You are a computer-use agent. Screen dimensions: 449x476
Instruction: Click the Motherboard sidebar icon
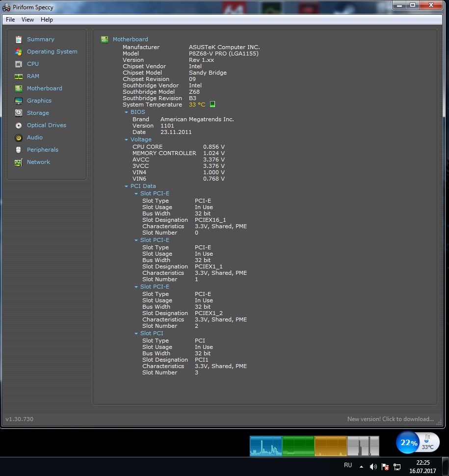pos(19,88)
